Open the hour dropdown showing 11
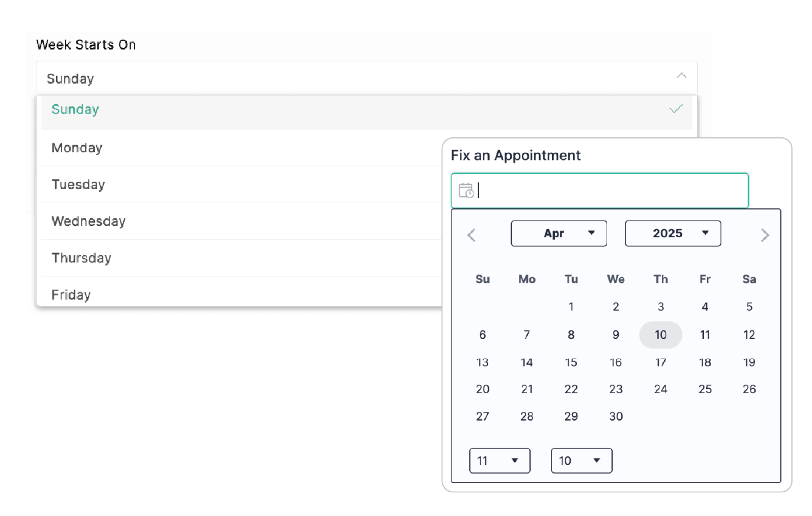This screenshot has height=516, width=812. [500, 461]
